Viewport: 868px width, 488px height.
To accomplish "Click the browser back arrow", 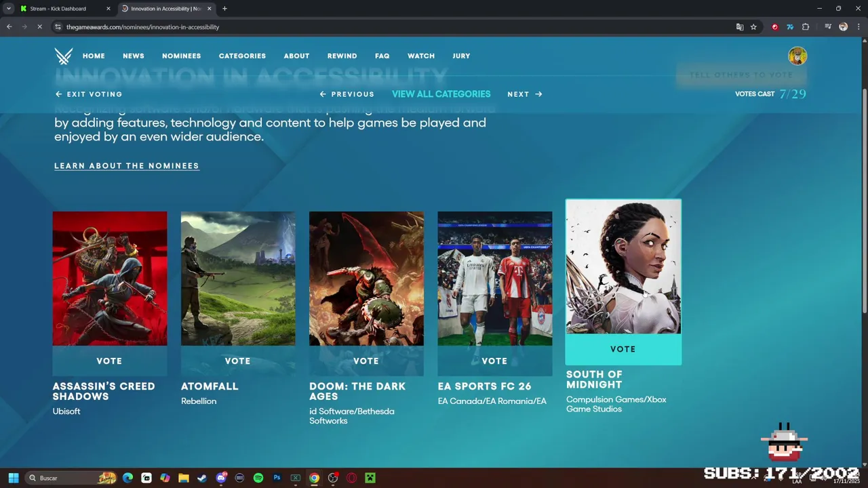I will (x=9, y=27).
